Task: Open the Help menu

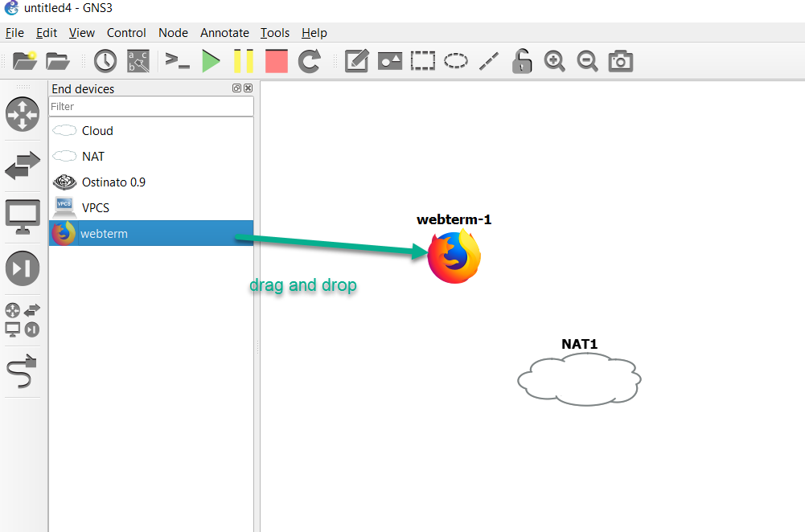Action: tap(314, 33)
